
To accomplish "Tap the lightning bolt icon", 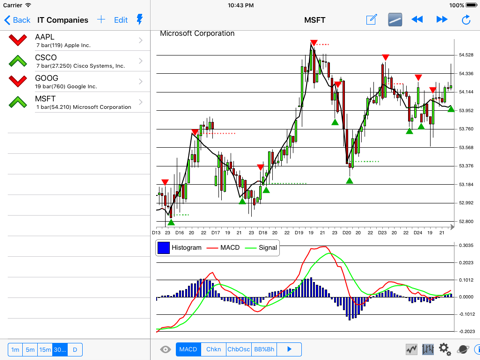I will coord(140,20).
